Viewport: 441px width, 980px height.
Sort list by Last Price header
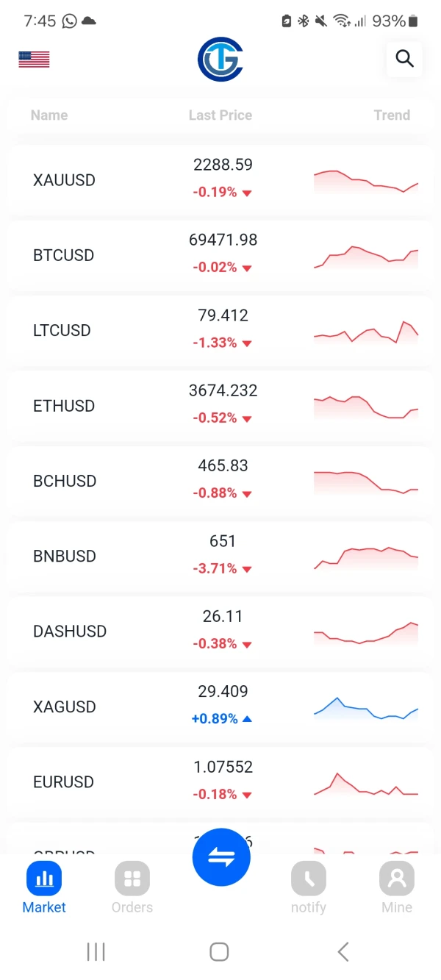pos(220,115)
